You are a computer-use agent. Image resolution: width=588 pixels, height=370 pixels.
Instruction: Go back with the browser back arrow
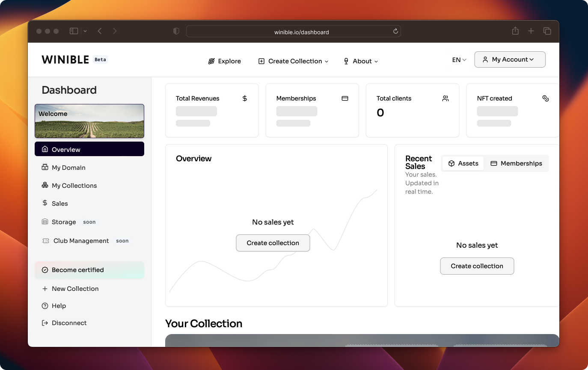tap(99, 31)
